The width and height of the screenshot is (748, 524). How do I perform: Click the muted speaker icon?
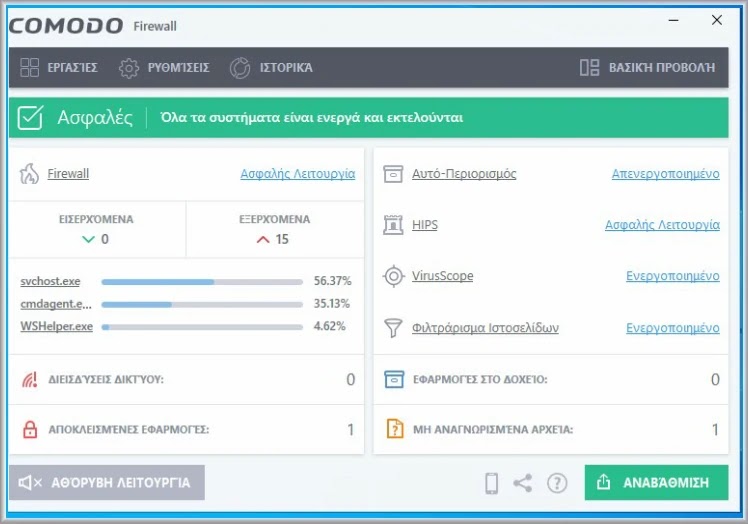pyautogui.click(x=30, y=483)
